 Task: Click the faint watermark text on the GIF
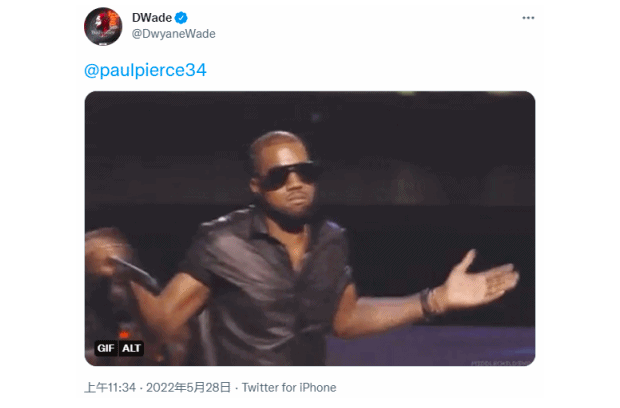(x=501, y=363)
